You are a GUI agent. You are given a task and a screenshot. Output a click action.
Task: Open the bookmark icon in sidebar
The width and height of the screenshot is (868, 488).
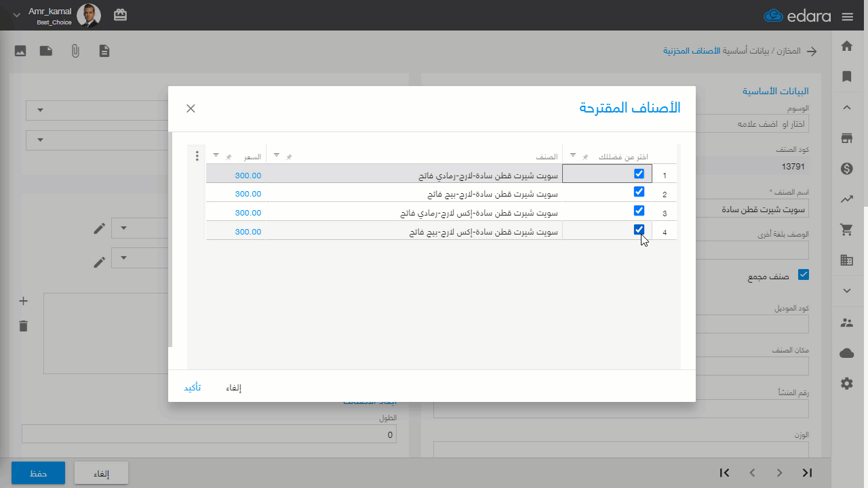[846, 77]
